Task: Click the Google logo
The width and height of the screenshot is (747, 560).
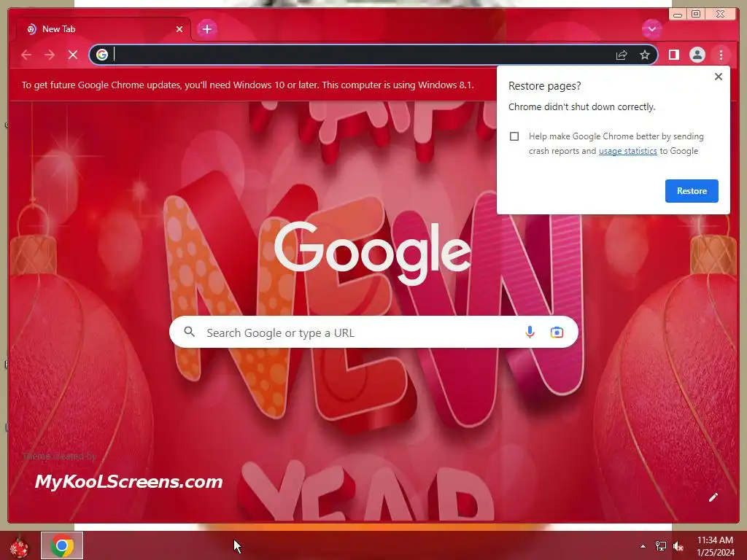Action: pos(373,253)
